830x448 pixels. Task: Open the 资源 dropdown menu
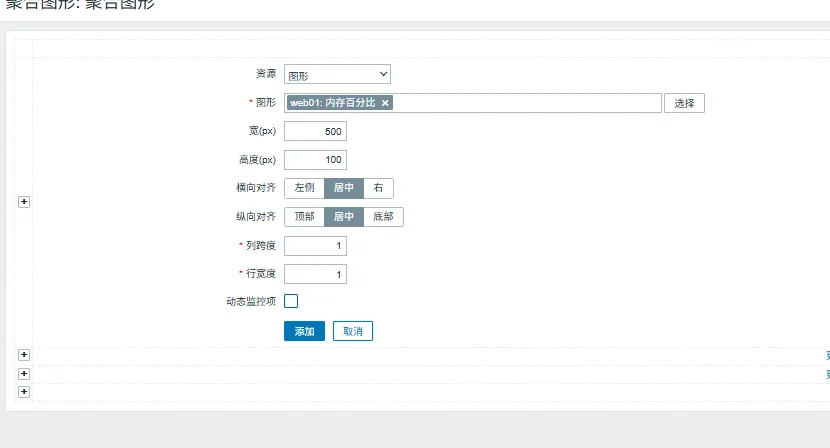tap(337, 74)
